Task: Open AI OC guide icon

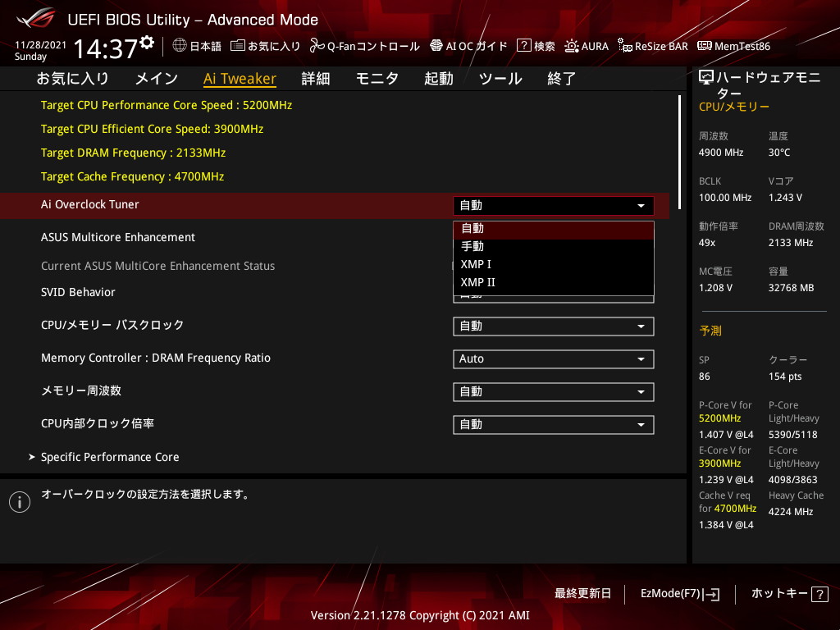Action: pos(436,46)
